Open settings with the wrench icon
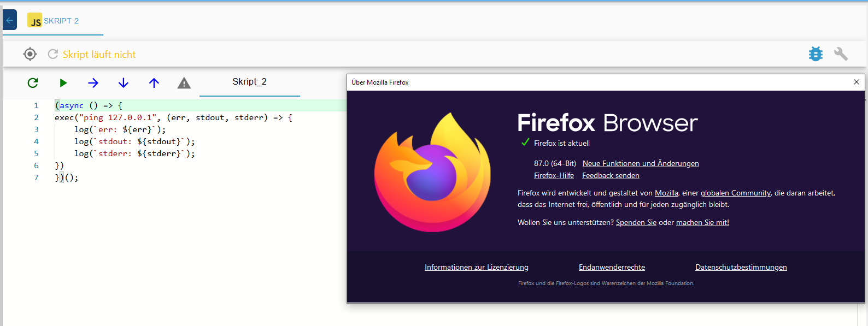868x326 pixels. pyautogui.click(x=841, y=54)
